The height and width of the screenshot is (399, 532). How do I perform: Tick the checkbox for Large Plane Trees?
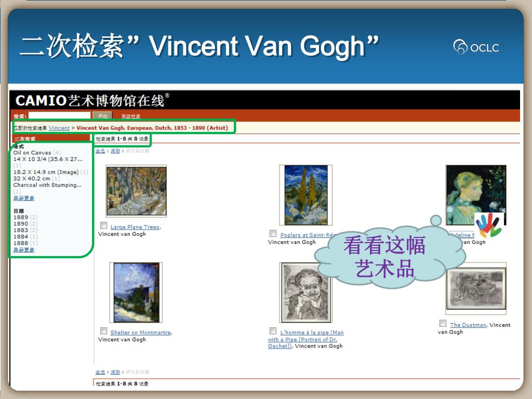pyautogui.click(x=104, y=225)
